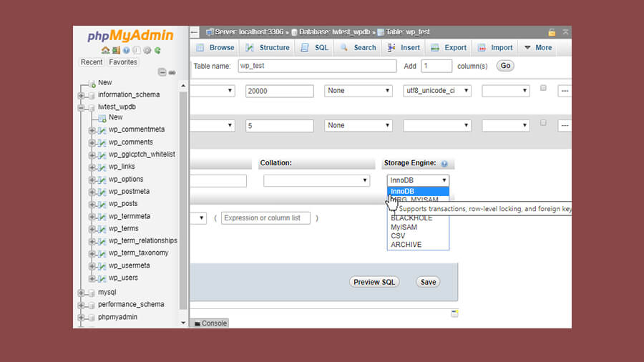Image resolution: width=644 pixels, height=362 pixels.
Task: Open the table Collation dropdown
Action: click(x=317, y=180)
